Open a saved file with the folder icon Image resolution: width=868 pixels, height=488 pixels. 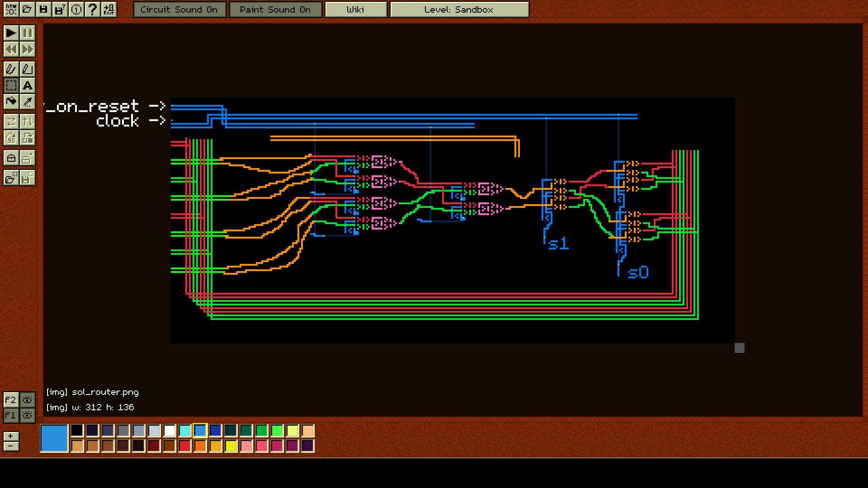(28, 9)
